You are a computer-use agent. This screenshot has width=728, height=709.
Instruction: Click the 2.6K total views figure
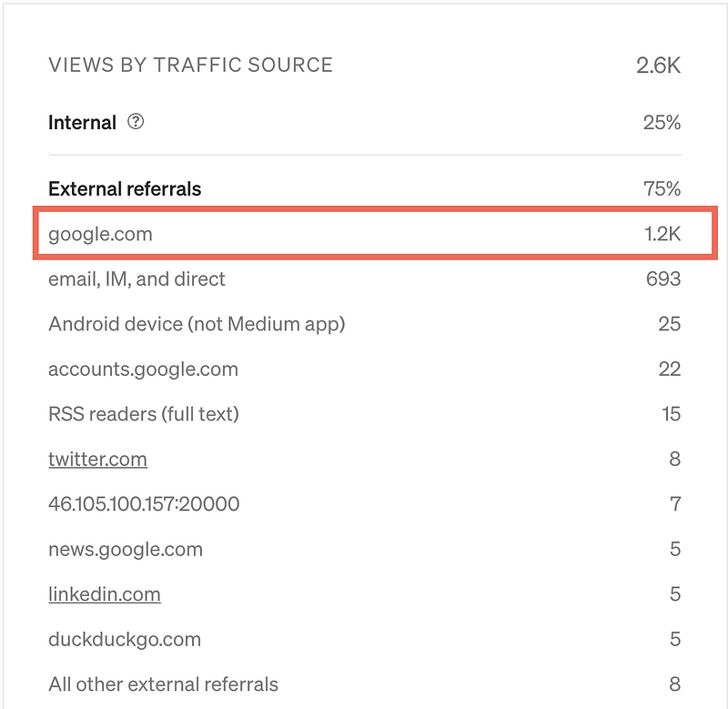(658, 65)
